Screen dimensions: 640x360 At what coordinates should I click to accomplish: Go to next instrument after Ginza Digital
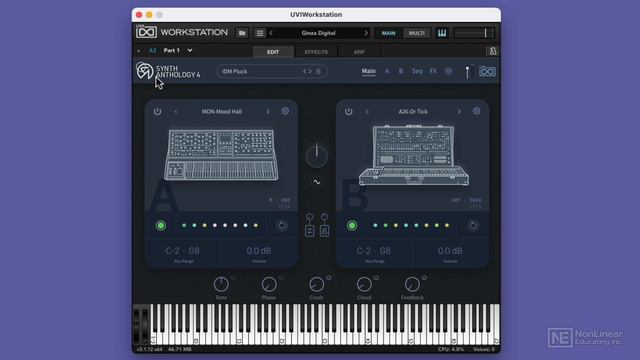coord(366,33)
